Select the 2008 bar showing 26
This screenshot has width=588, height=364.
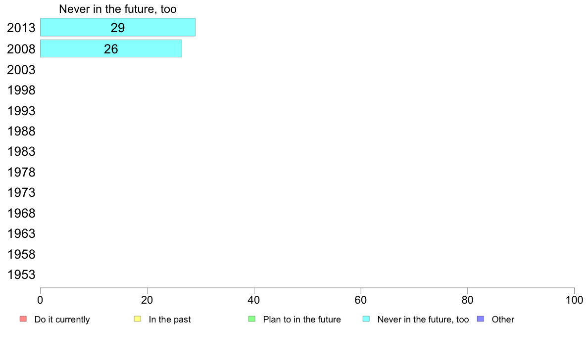pyautogui.click(x=111, y=49)
